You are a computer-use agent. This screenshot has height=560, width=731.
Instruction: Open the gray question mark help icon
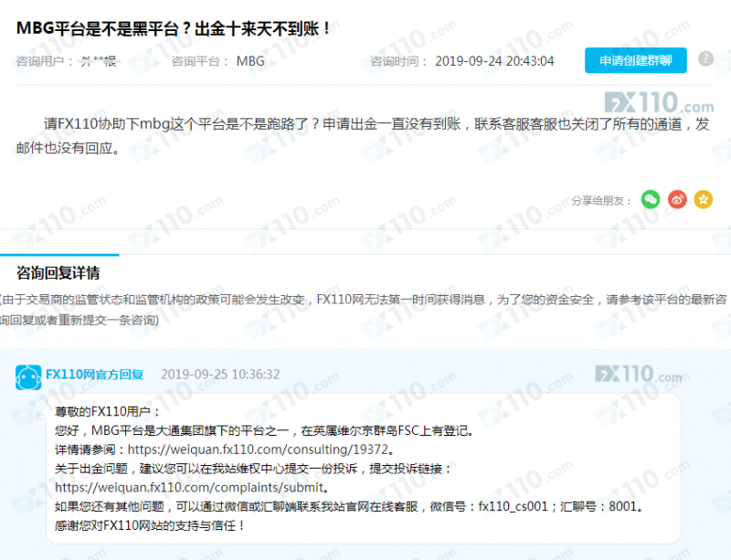[x=705, y=59]
